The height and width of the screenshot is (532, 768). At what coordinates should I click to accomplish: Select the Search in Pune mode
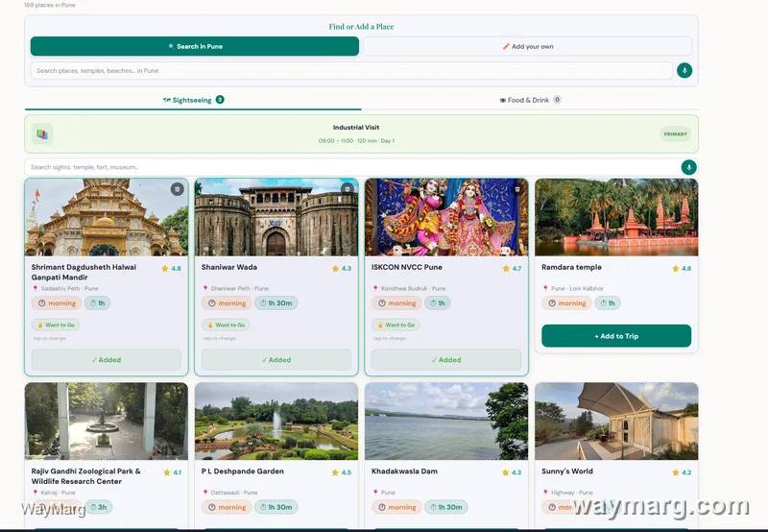coord(195,46)
